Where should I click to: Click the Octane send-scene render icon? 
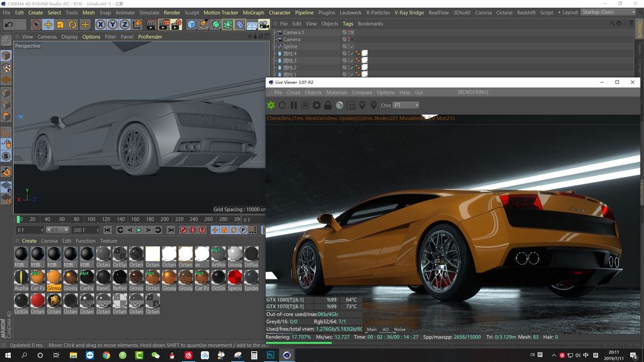(x=271, y=106)
